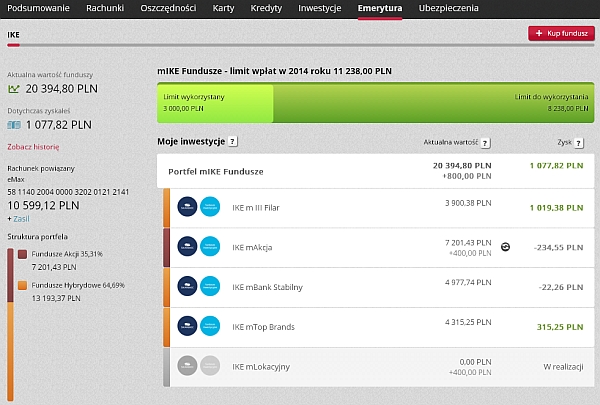Screen dimensions: 600x405
Task: Click the Limit do wykorzystania bar segment
Action: click(434, 103)
